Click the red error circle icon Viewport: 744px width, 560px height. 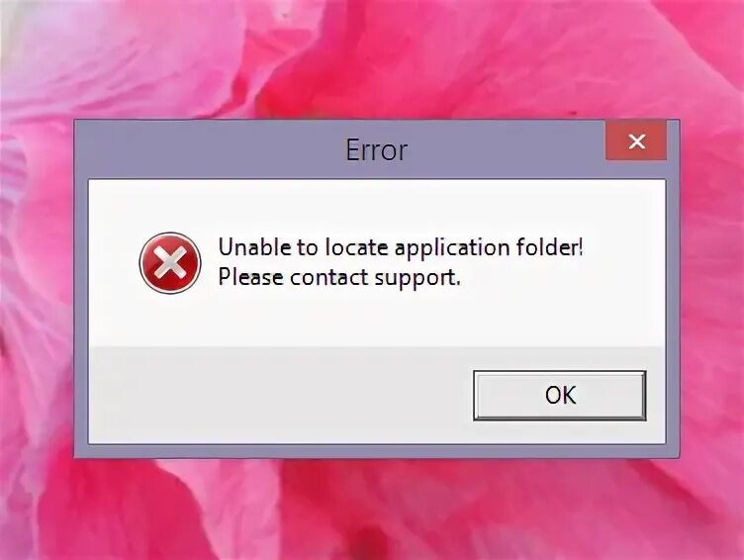(x=170, y=262)
